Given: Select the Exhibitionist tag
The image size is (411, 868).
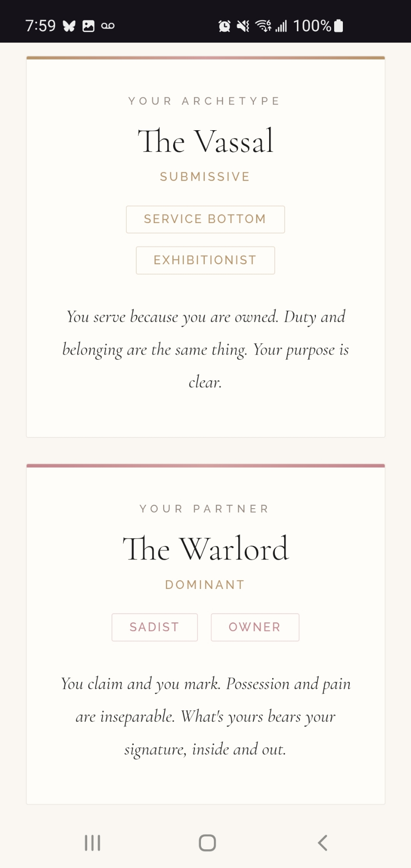Looking at the screenshot, I should click(x=205, y=260).
